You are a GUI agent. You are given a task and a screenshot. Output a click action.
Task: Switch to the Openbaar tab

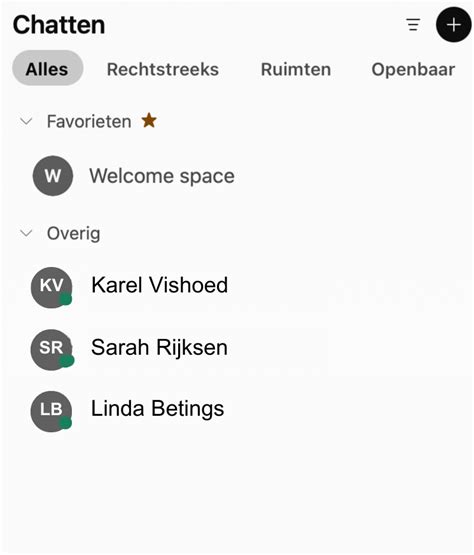click(413, 70)
